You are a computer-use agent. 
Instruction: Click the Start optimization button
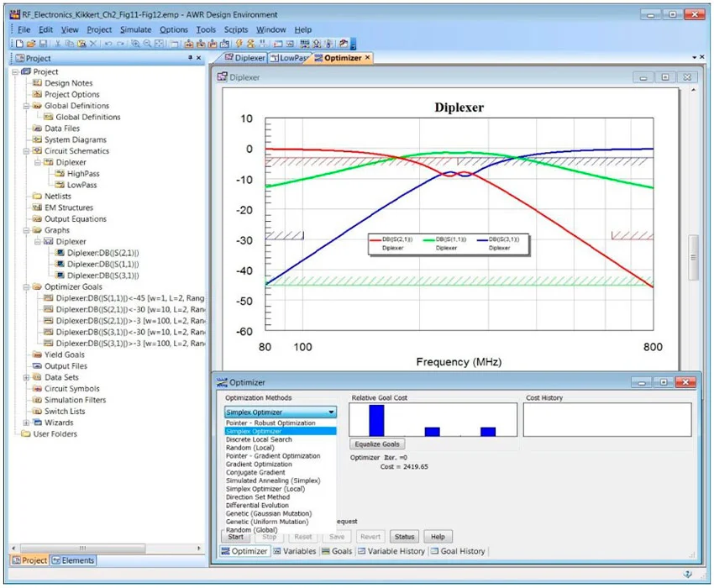236,537
